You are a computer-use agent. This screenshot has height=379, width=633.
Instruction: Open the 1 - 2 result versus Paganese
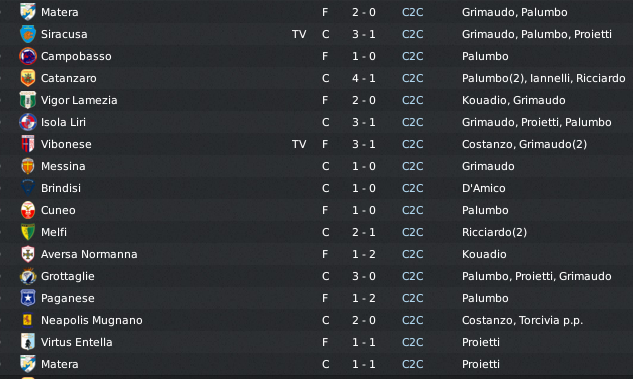(364, 298)
